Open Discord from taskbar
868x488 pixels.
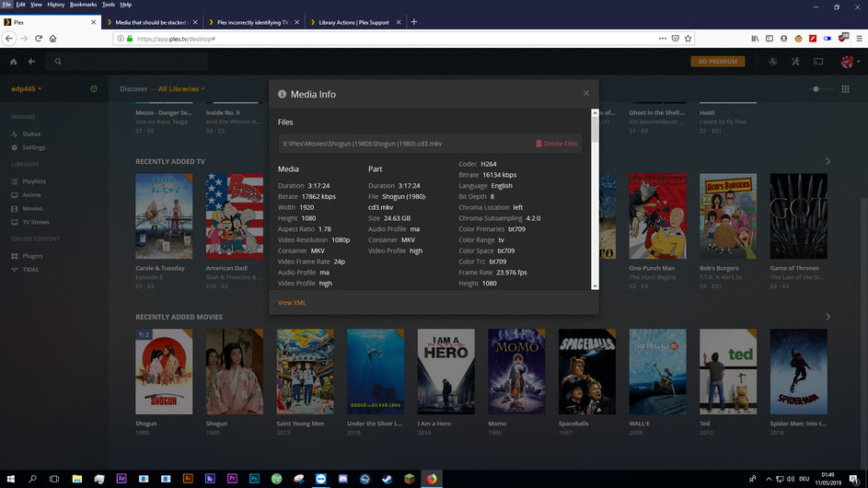click(x=342, y=479)
